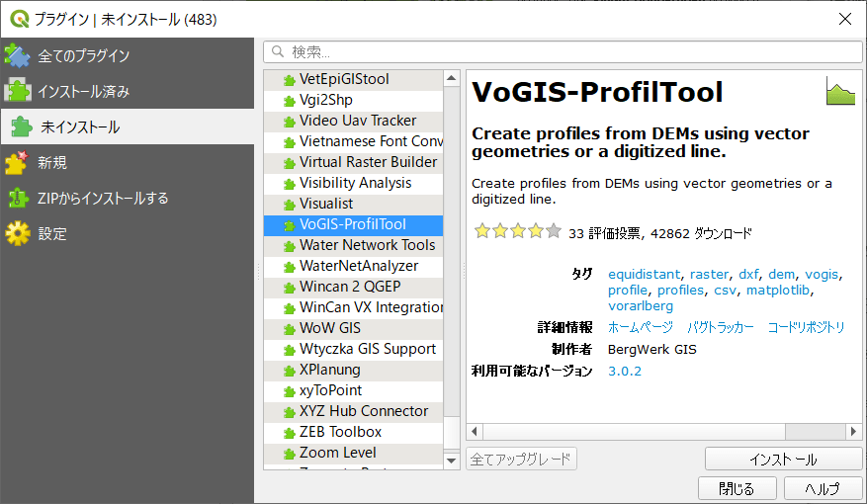867x504 pixels.
Task: Select XPlanung plugin
Action: tap(353, 370)
